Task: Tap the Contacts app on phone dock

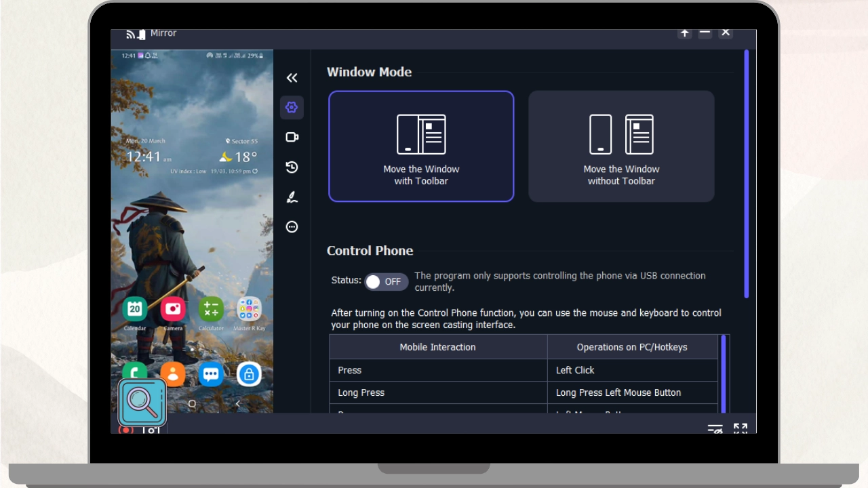Action: pos(173,374)
